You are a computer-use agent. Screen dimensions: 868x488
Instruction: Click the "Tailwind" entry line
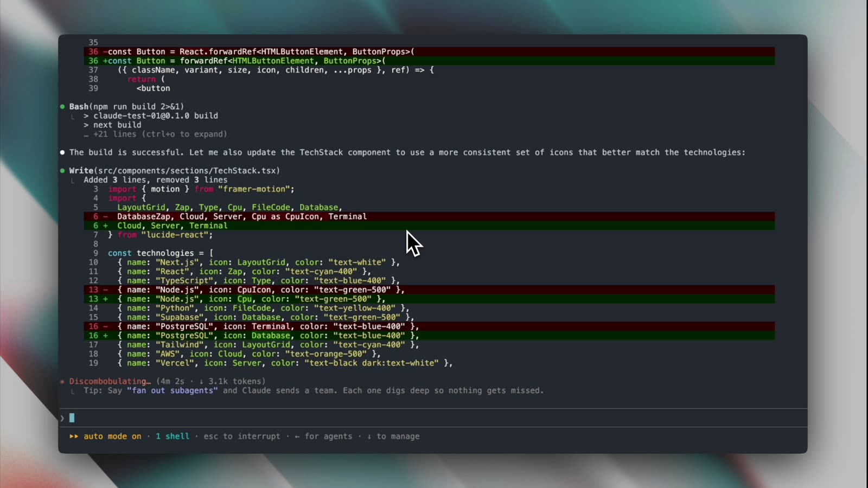(268, 345)
